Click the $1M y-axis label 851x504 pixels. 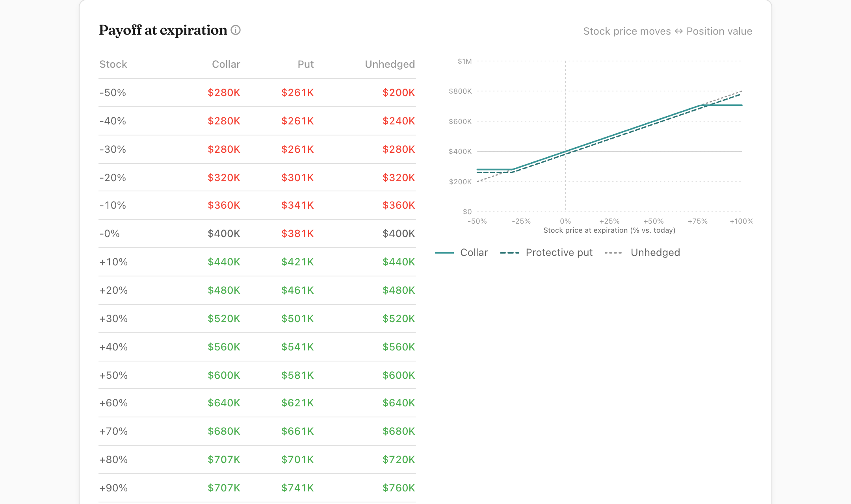tap(465, 61)
